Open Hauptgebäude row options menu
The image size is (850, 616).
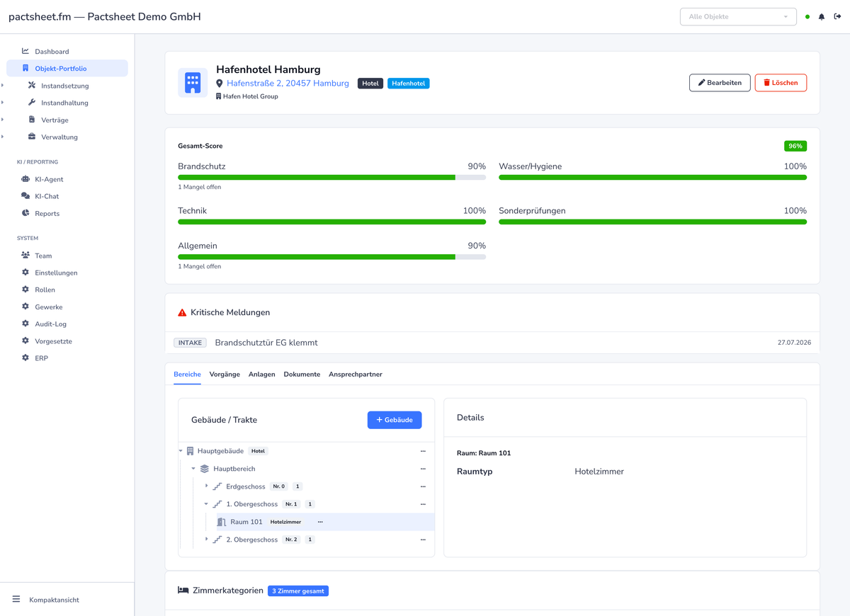tap(423, 451)
